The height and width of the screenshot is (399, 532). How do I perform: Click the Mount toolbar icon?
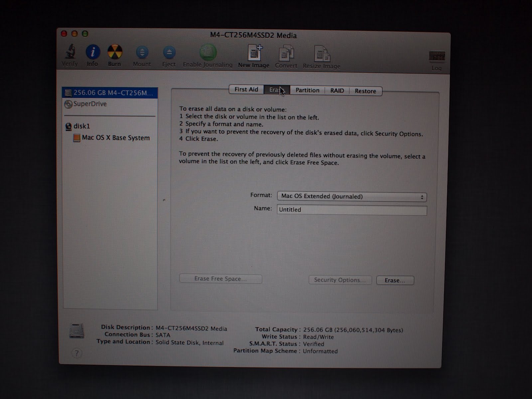[142, 53]
